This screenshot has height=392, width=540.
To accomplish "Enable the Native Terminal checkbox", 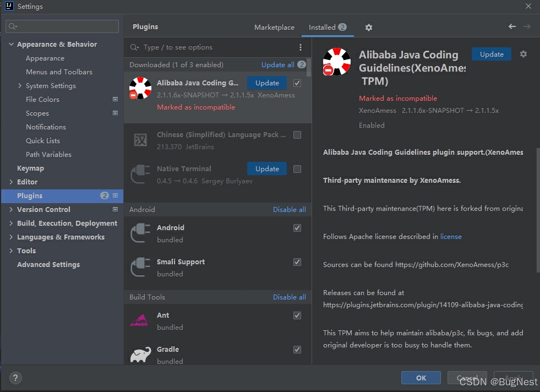I will pos(297,169).
